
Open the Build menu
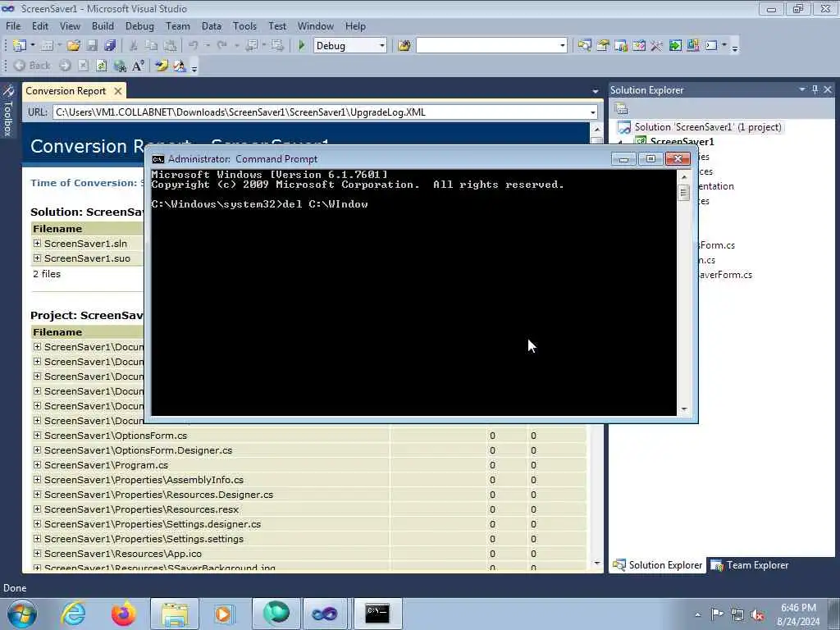click(x=103, y=26)
